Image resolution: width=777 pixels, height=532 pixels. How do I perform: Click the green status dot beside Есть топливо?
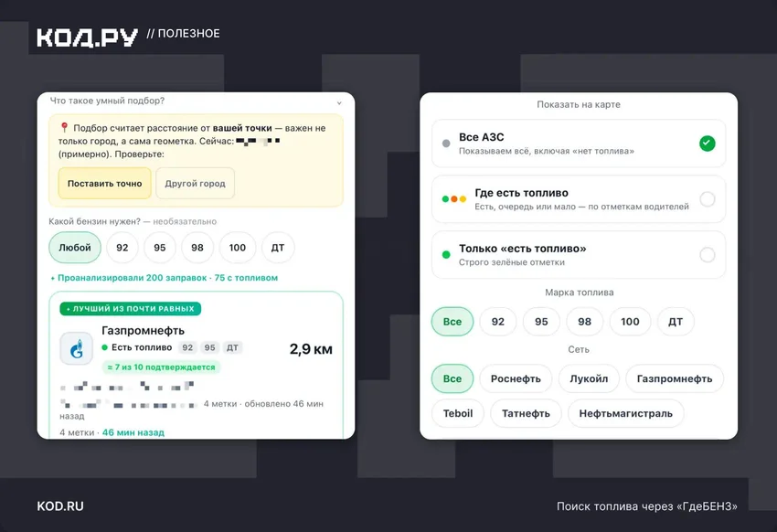[104, 347]
